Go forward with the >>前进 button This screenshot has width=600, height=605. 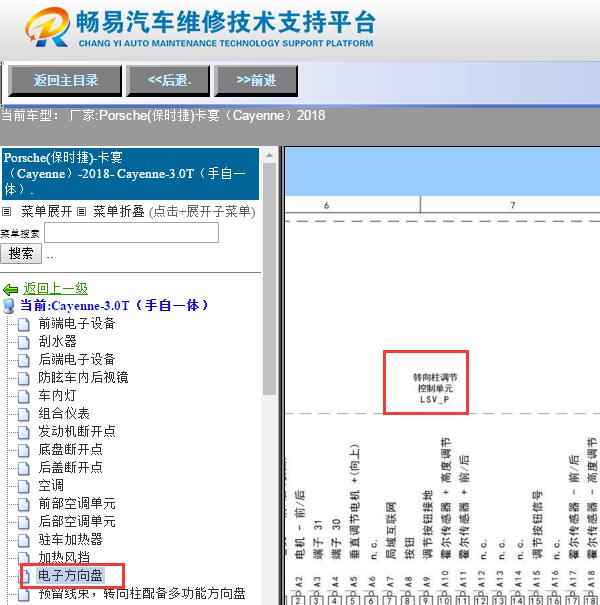[x=256, y=81]
